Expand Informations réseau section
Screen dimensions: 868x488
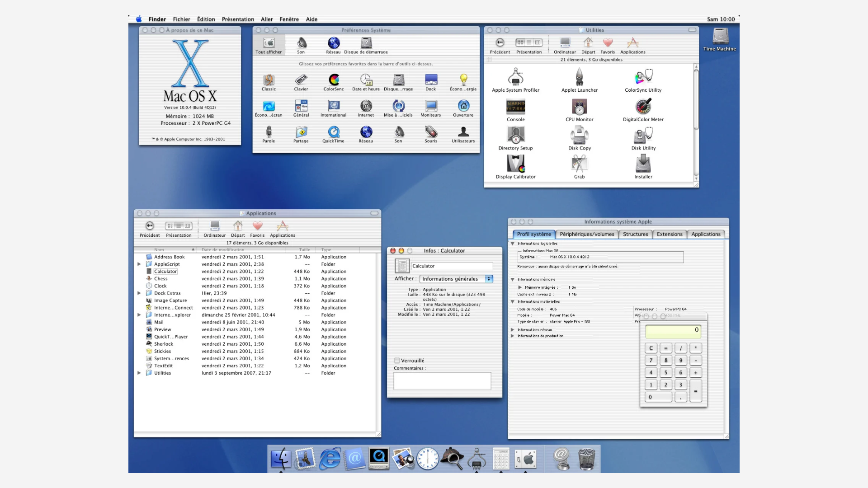pyautogui.click(x=513, y=330)
